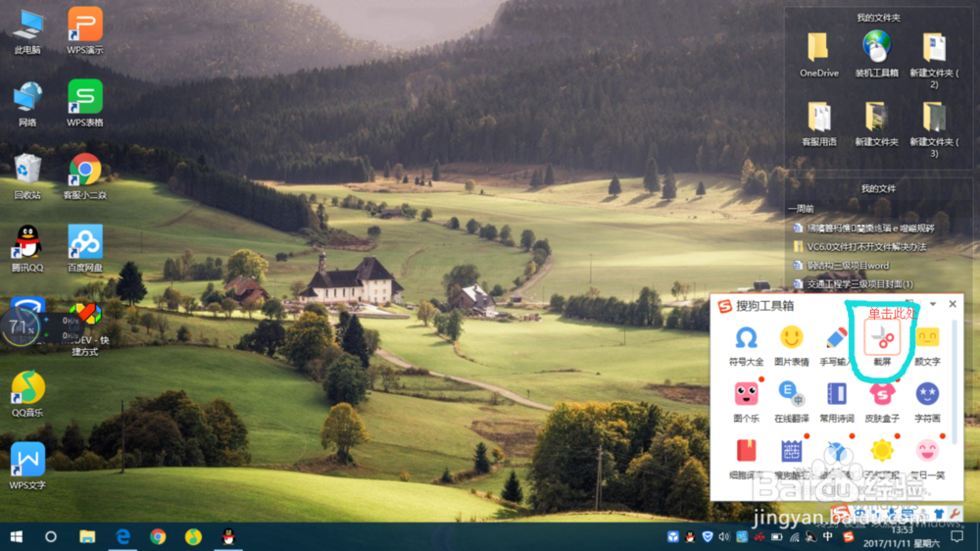Open 百度网盘 desktop shortcut
980x551 pixels.
85,249
